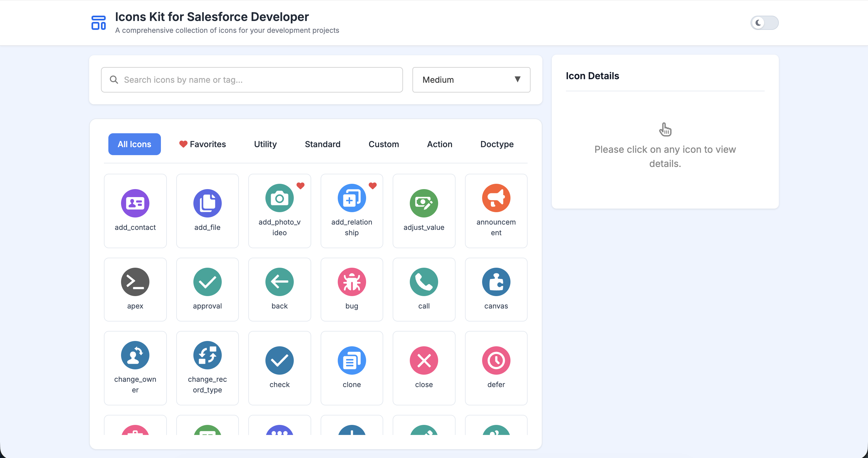
Task: Focus the icon search input field
Action: click(x=252, y=79)
